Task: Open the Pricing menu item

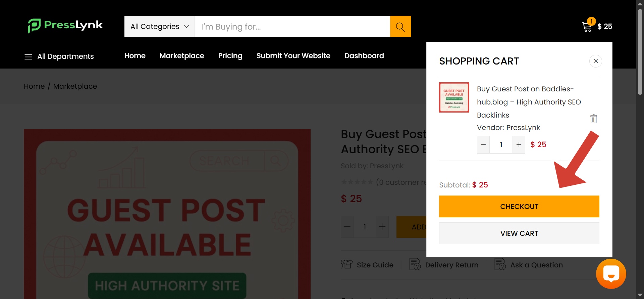Action: [x=230, y=56]
